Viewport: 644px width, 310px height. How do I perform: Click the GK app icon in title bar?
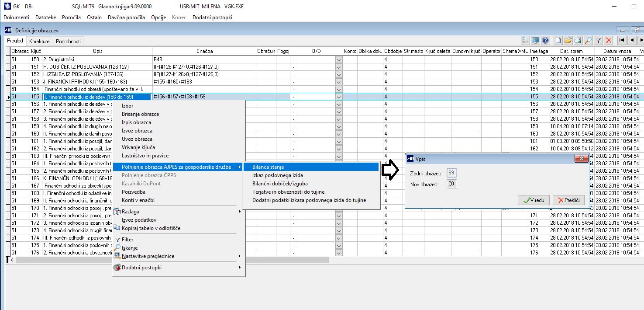click(x=7, y=7)
